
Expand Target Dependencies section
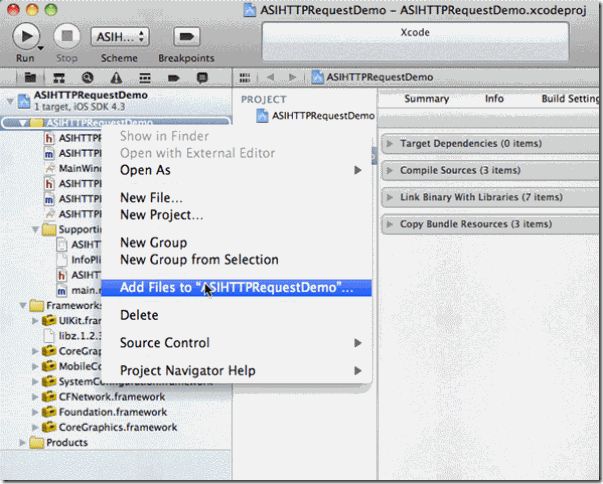pyautogui.click(x=391, y=144)
